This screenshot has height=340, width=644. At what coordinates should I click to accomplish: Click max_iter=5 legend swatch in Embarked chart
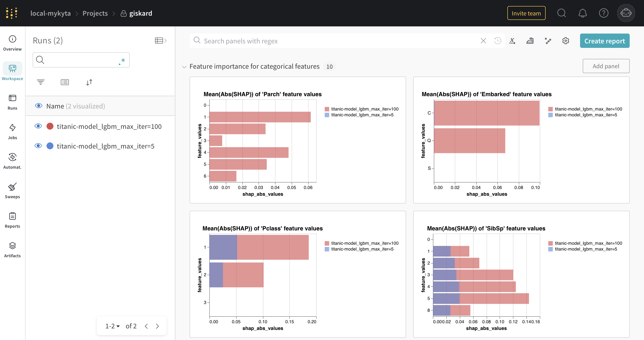click(x=550, y=115)
